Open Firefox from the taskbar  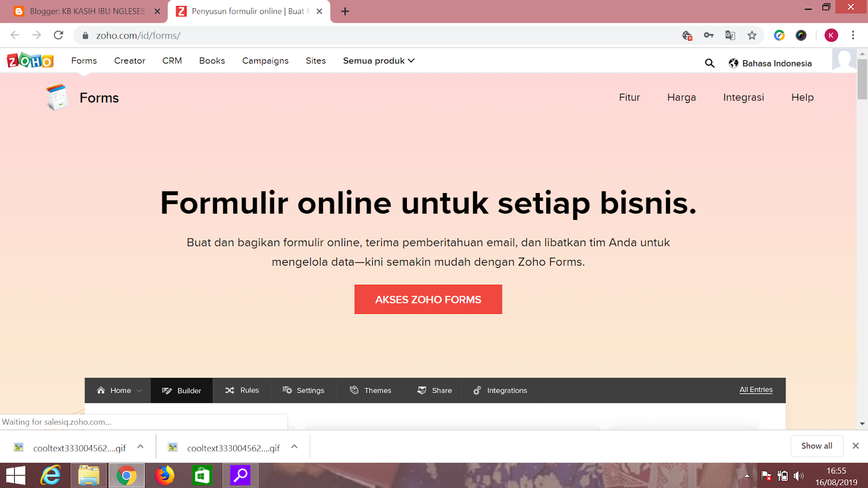coord(164,476)
